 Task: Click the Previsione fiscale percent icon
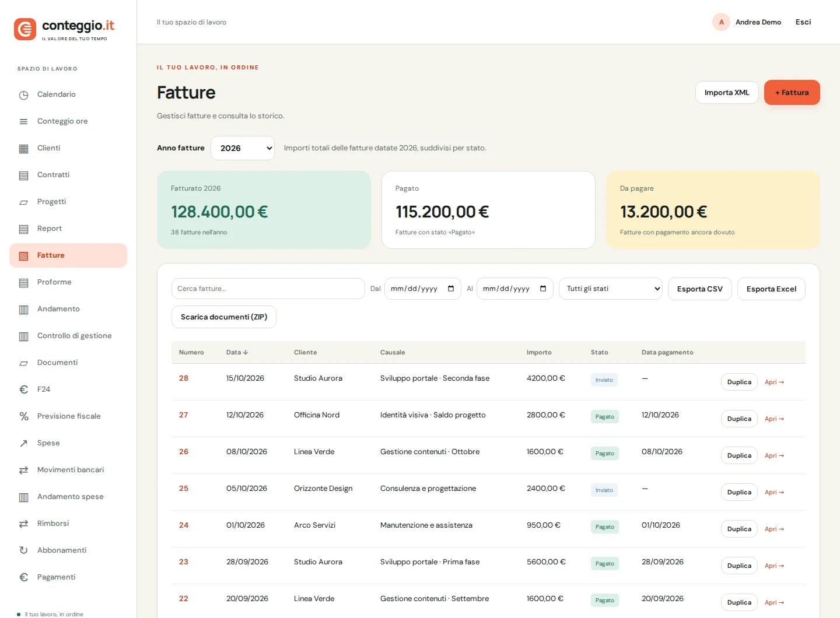(x=23, y=416)
